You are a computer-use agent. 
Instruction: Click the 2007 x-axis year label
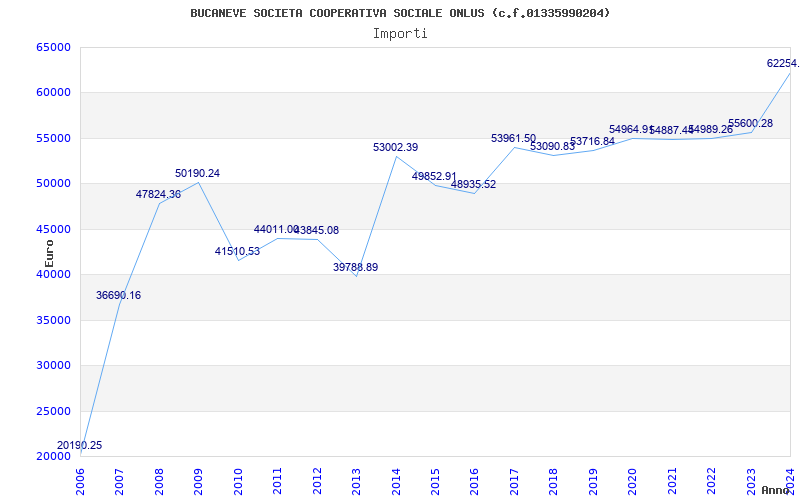pyautogui.click(x=120, y=481)
